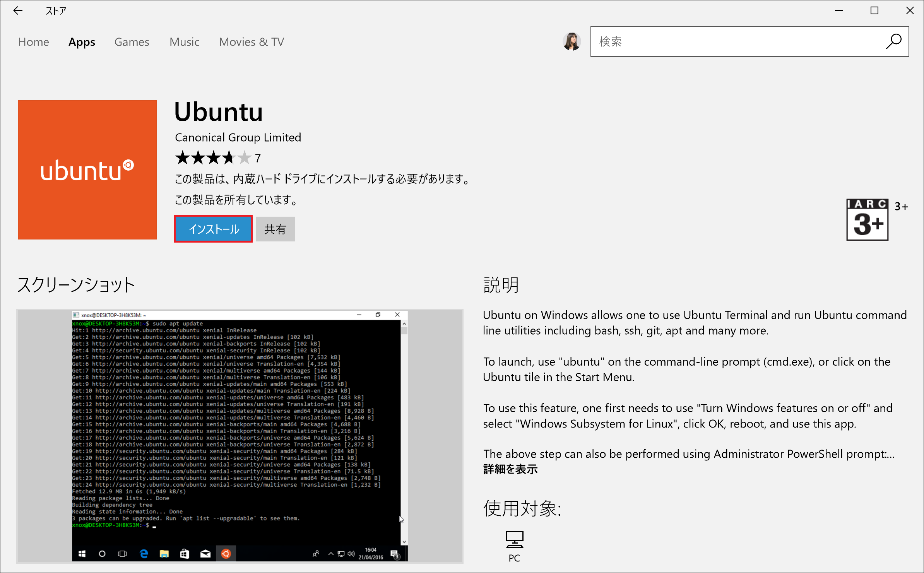
Task: Open the Music section
Action: (184, 42)
